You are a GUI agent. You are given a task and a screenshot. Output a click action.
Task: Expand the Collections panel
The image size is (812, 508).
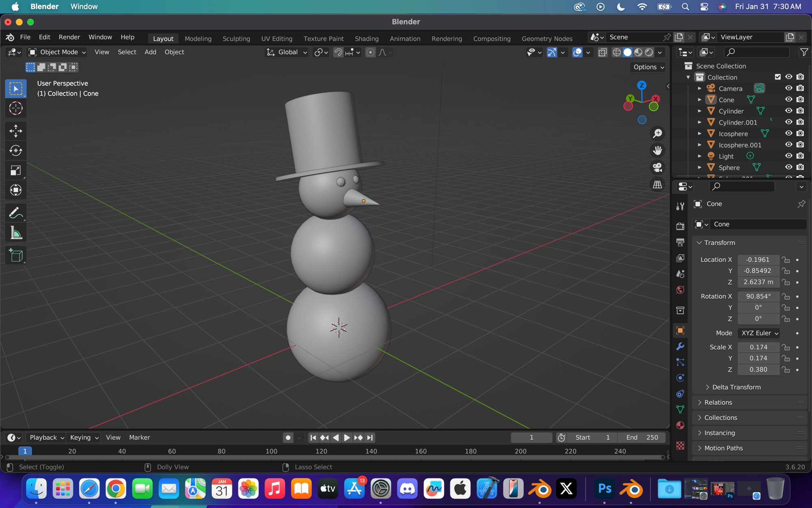click(720, 418)
